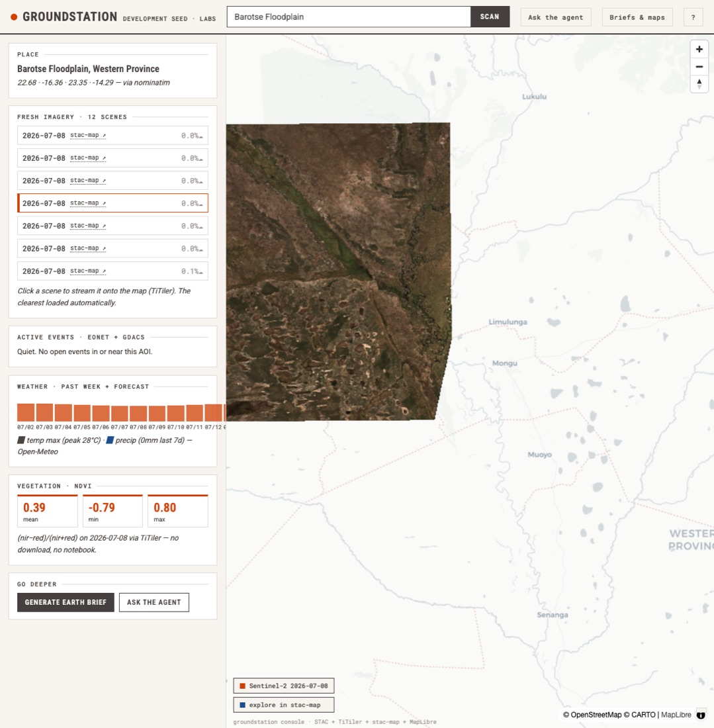The width and height of the screenshot is (714, 728).
Task: Click the 07/05 temperature bar
Action: (82, 413)
